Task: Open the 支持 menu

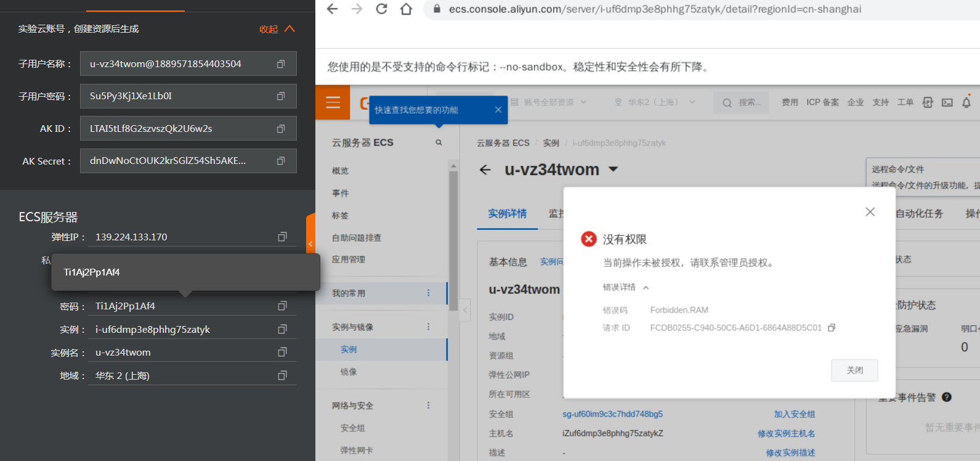Action: (x=881, y=102)
